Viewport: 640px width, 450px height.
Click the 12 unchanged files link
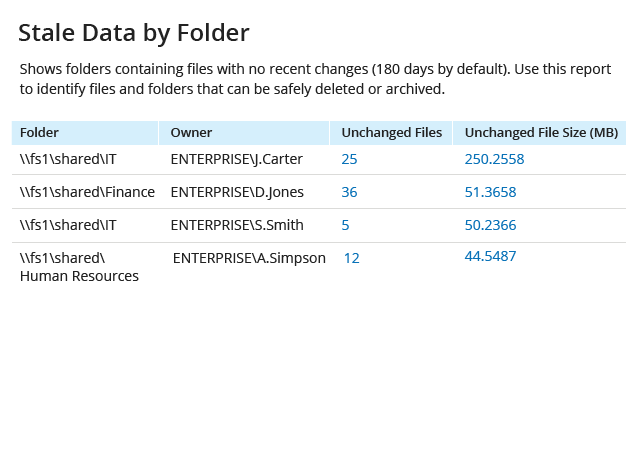pyautogui.click(x=351, y=258)
